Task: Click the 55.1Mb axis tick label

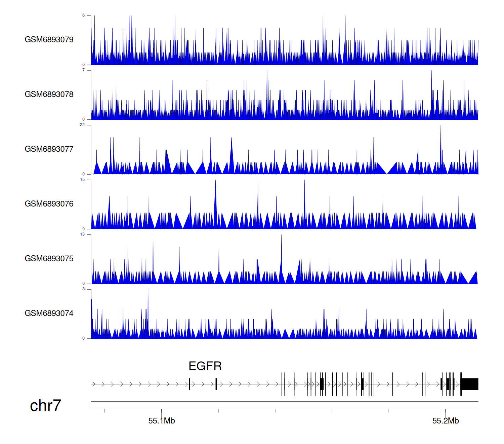Action: pos(162,421)
